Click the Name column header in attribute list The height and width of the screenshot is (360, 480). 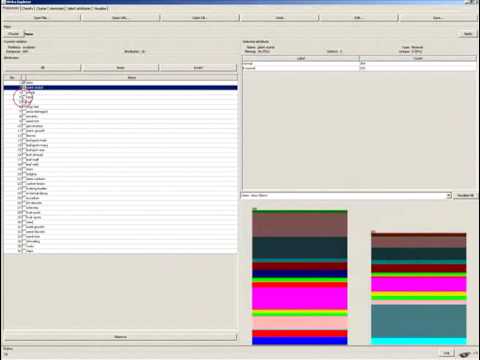(x=132, y=77)
